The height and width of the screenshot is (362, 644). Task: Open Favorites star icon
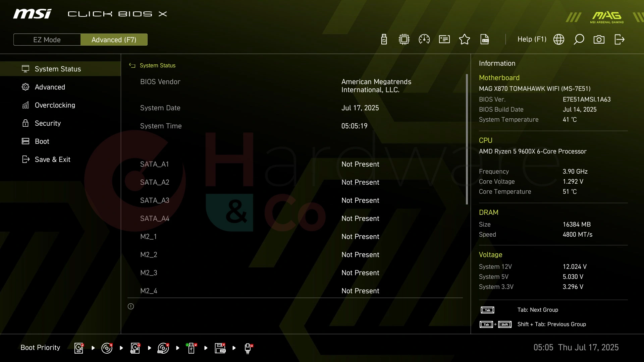tap(465, 40)
